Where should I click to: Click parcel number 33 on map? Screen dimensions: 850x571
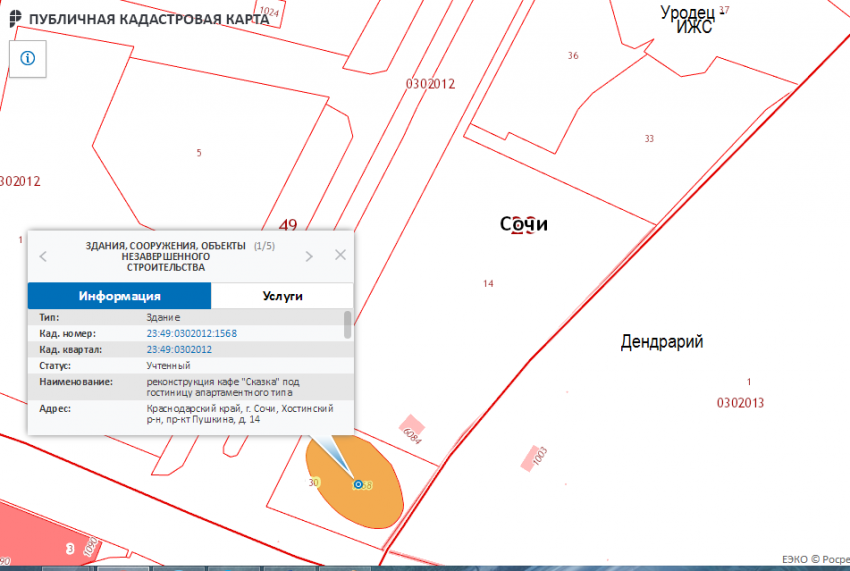pyautogui.click(x=649, y=139)
